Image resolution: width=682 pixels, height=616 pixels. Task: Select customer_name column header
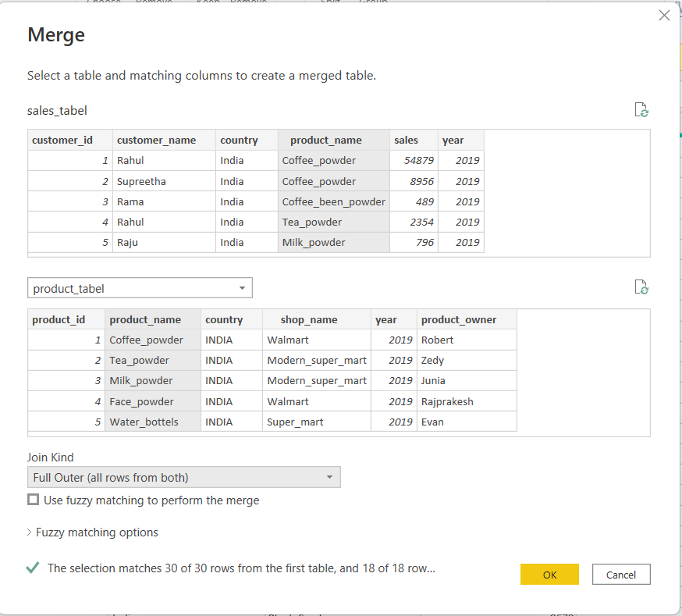pos(156,141)
